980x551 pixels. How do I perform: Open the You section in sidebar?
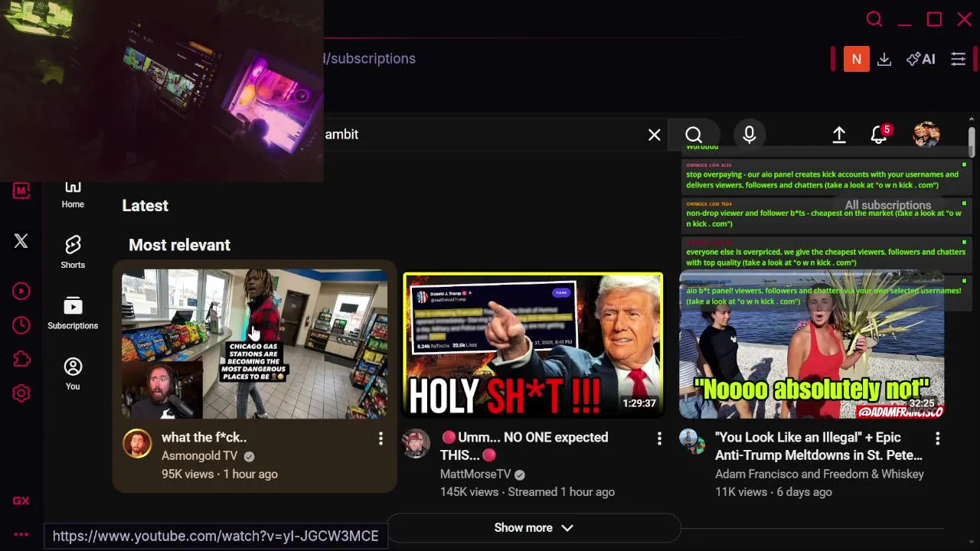[x=73, y=373]
